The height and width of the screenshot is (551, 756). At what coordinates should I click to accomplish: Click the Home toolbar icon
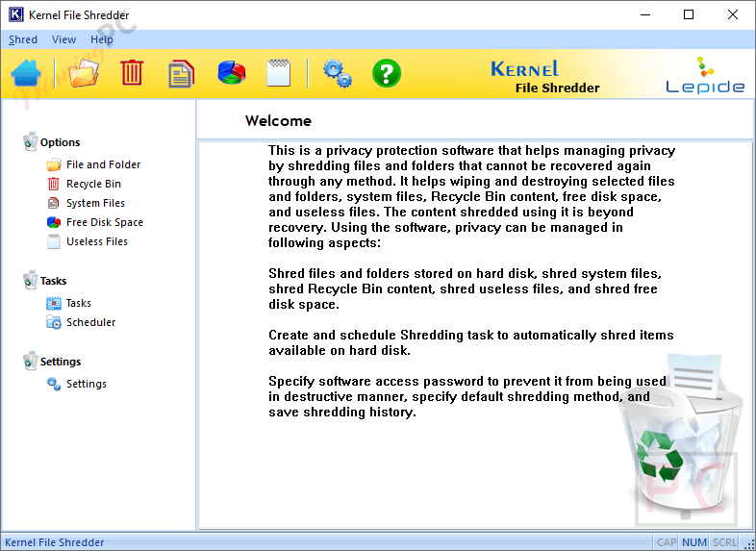click(x=26, y=74)
